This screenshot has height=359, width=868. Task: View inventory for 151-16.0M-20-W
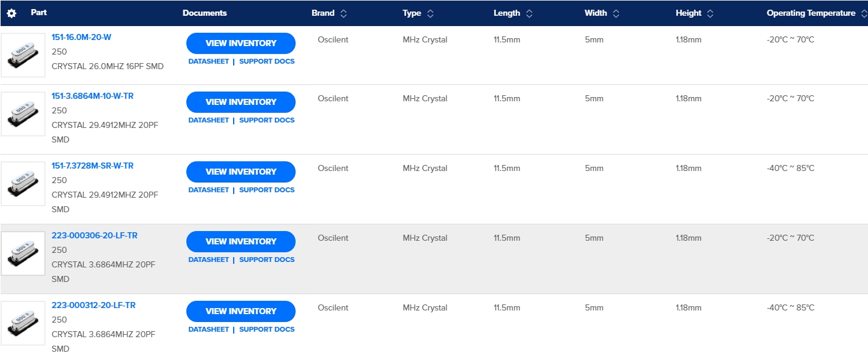240,43
